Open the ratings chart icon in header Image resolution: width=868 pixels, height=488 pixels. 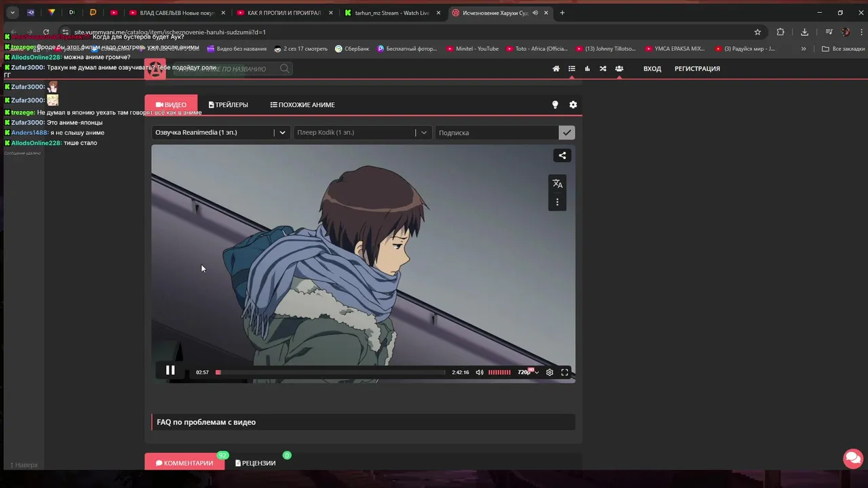587,68
